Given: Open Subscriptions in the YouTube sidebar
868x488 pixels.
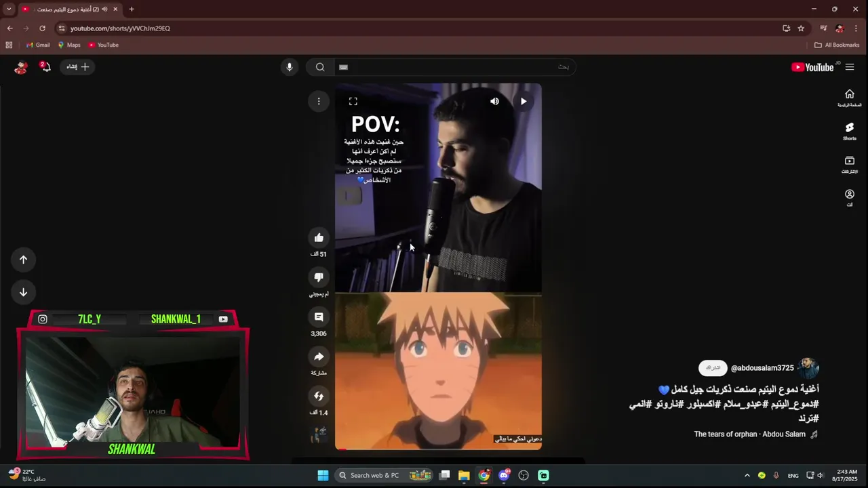Looking at the screenshot, I should pyautogui.click(x=849, y=165).
